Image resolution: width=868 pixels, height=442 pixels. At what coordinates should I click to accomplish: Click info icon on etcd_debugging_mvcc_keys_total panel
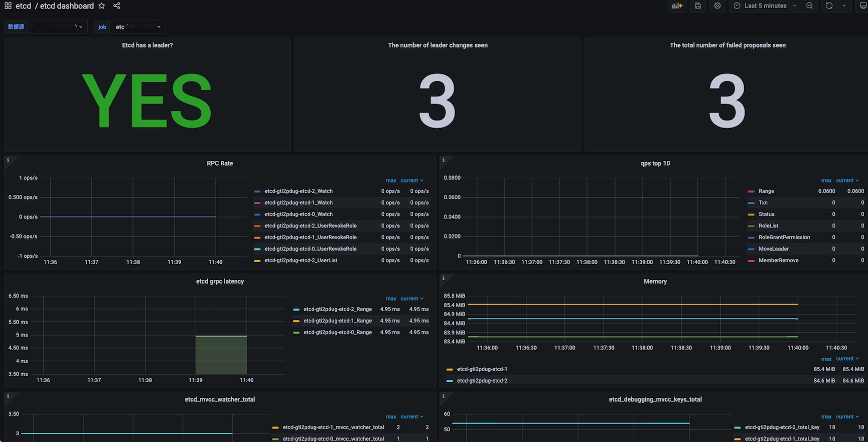pos(443,396)
